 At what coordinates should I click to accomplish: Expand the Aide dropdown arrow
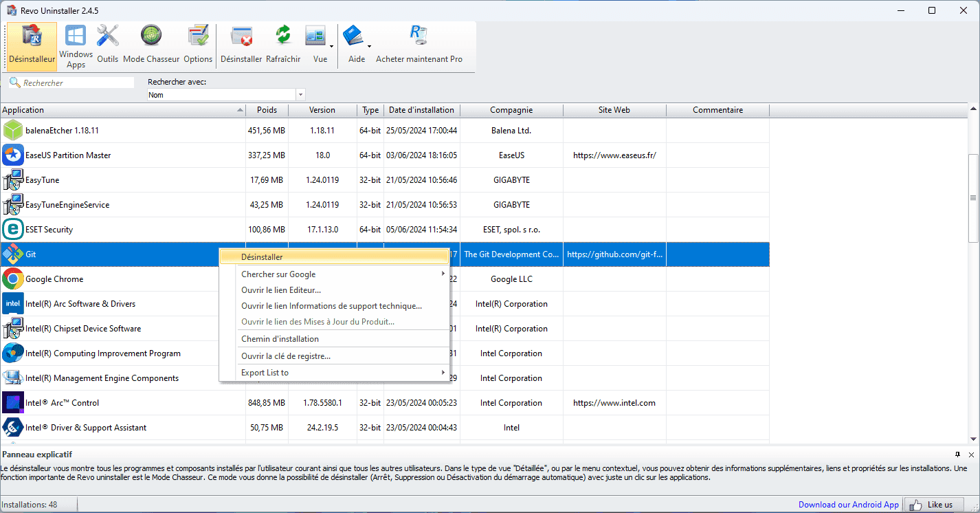coord(369,47)
